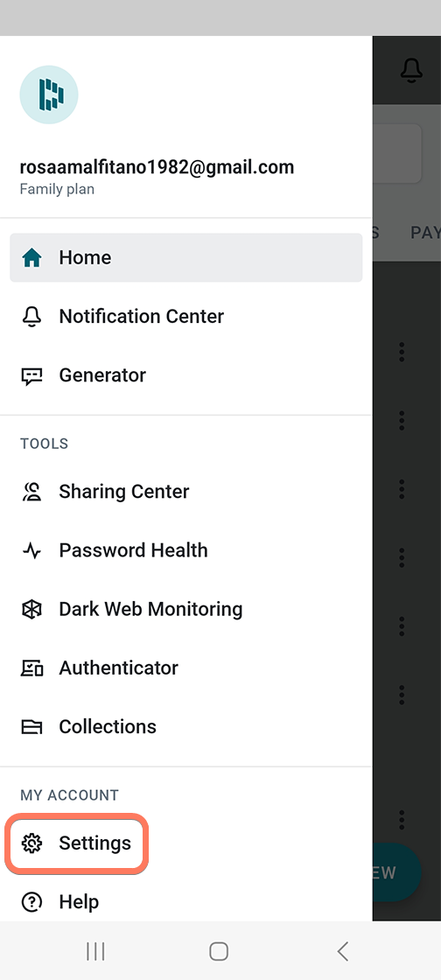Open the Collections folder icon

[x=31, y=727]
